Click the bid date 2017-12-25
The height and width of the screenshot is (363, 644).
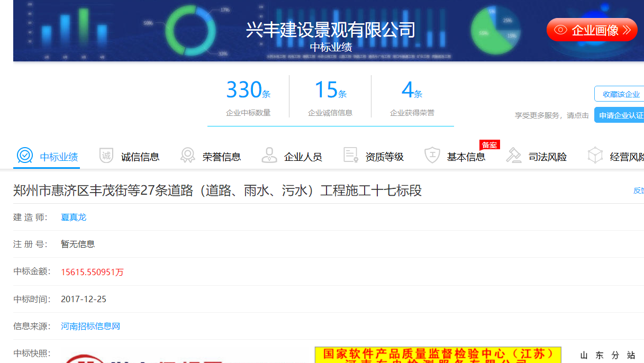[x=84, y=299]
